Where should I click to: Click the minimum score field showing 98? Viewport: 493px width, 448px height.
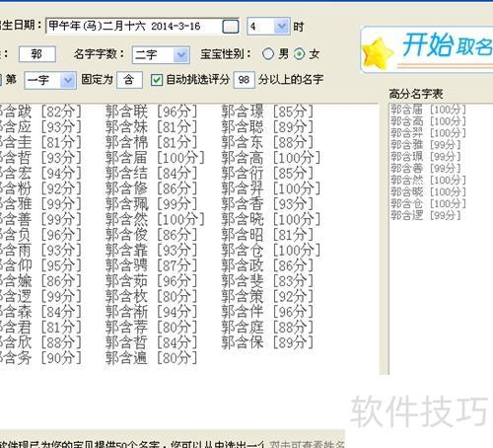coord(244,80)
